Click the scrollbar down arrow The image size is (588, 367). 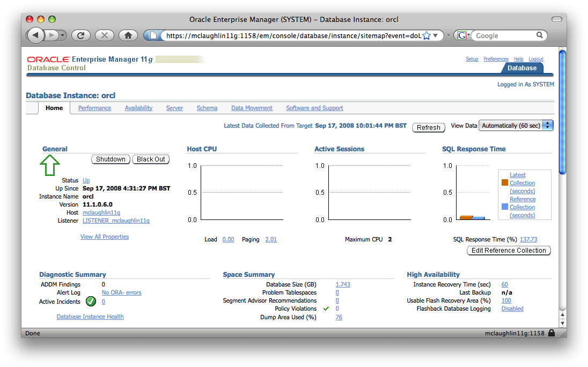[562, 323]
